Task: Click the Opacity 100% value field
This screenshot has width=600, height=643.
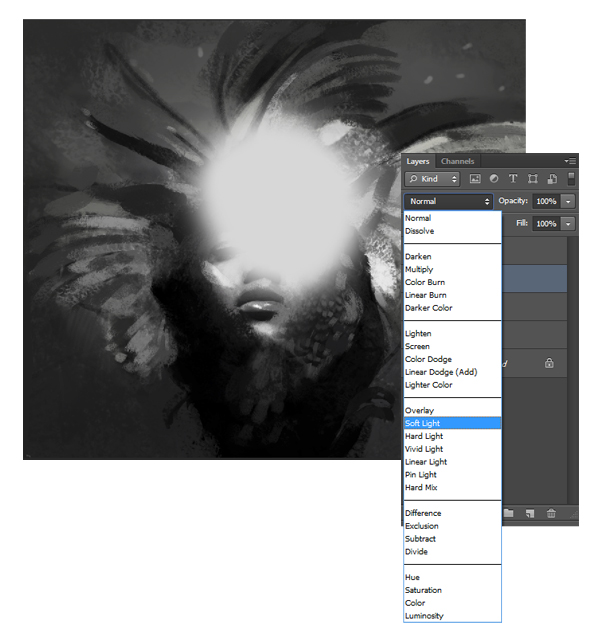Action: click(x=547, y=201)
